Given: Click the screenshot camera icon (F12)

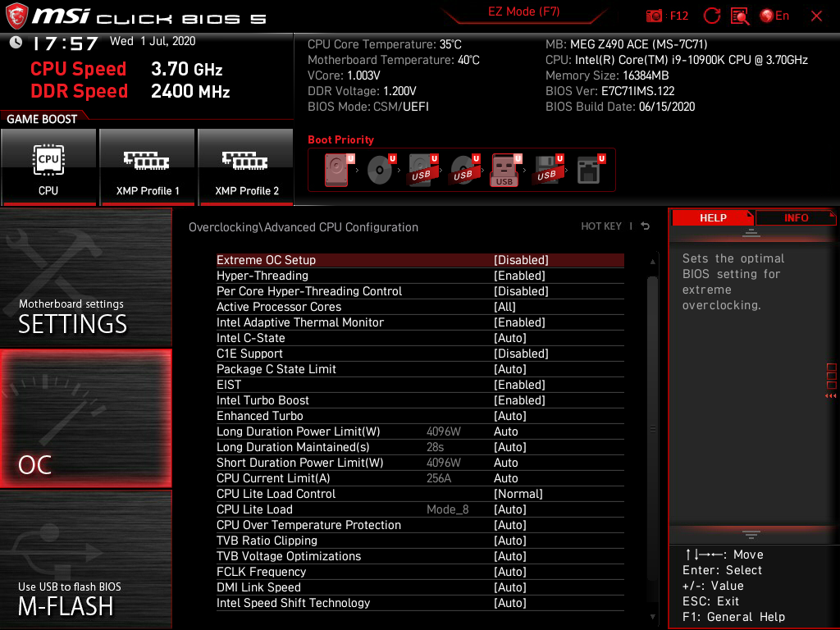Looking at the screenshot, I should point(655,15).
